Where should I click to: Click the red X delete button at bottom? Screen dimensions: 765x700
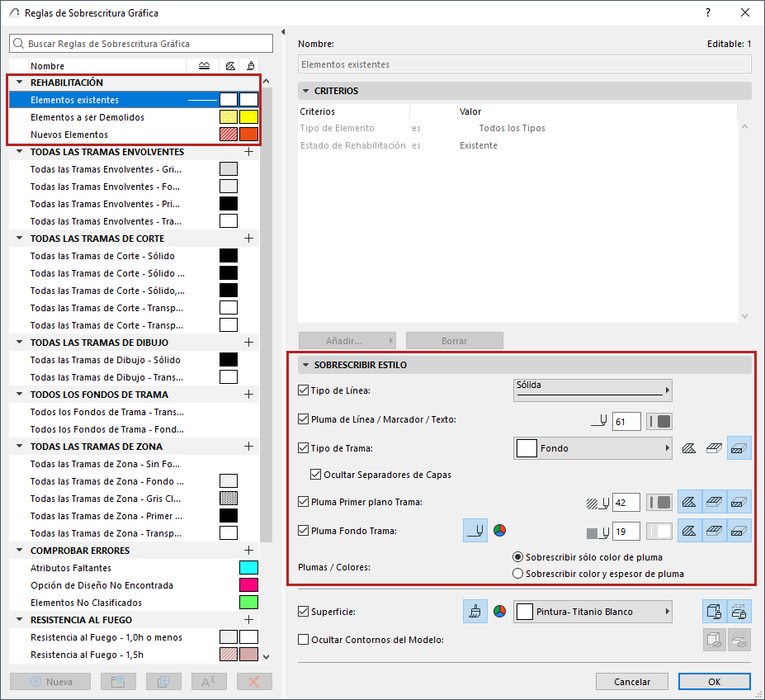pyautogui.click(x=254, y=682)
